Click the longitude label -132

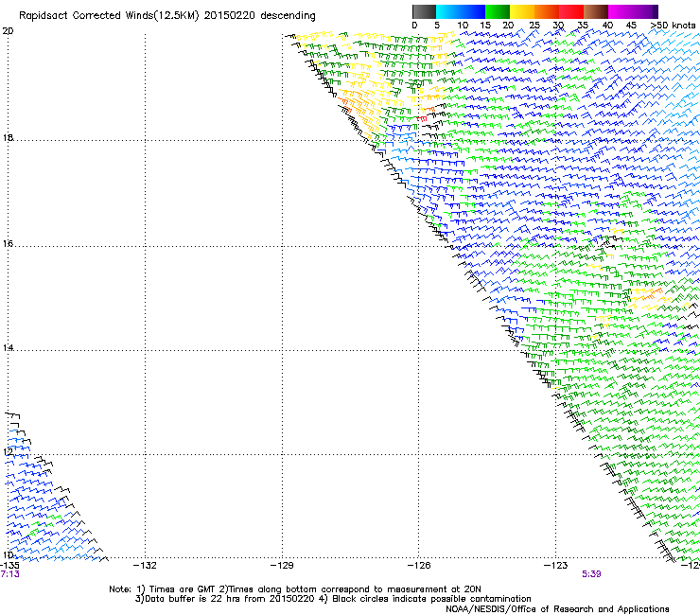[x=145, y=566]
